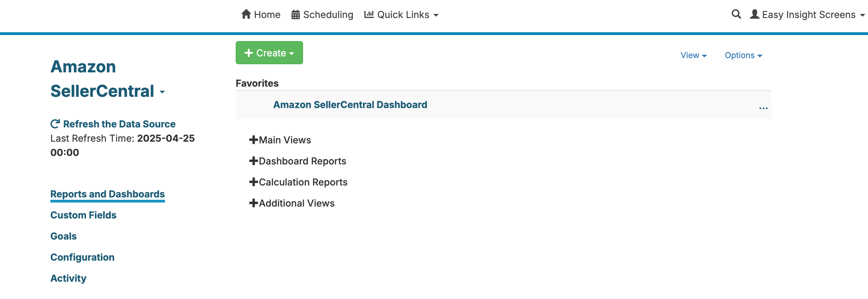Open the Options dropdown menu
This screenshot has width=868, height=299.
pyautogui.click(x=744, y=55)
